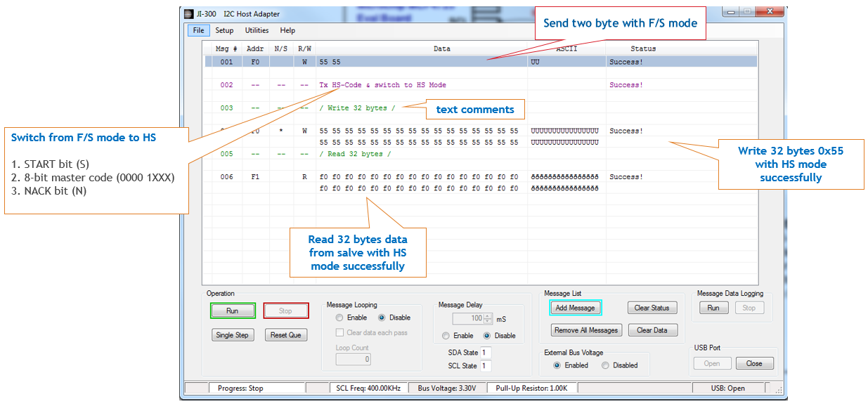Select message 001 row in the list
The height and width of the screenshot is (404, 868).
tap(422, 62)
